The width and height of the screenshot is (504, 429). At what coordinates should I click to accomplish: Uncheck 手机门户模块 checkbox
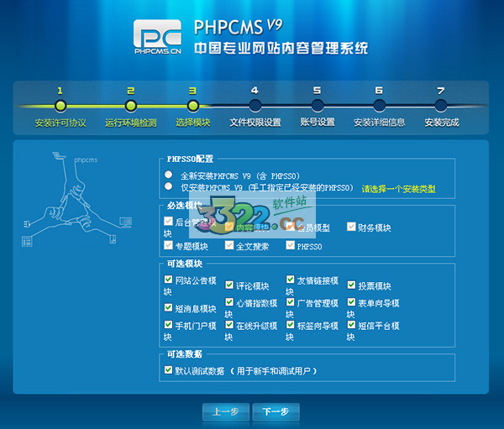coord(168,325)
